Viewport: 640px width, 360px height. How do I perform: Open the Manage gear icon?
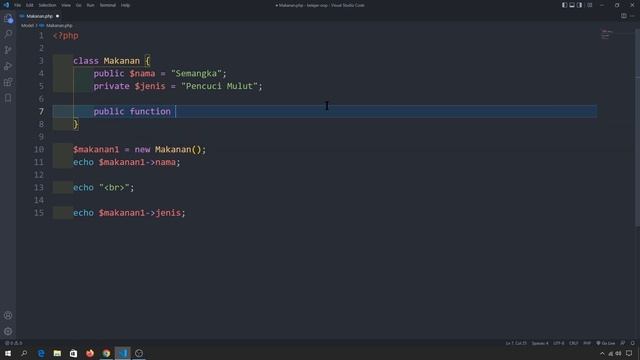tap(8, 331)
